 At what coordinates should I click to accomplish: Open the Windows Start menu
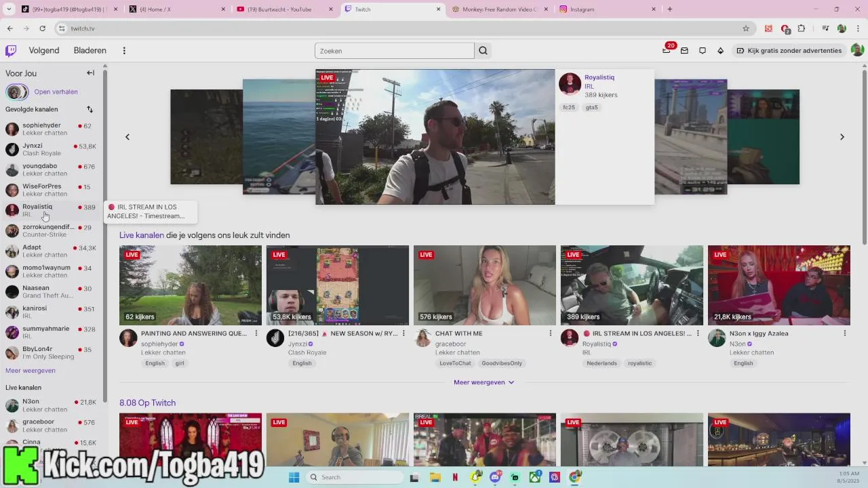click(x=294, y=477)
